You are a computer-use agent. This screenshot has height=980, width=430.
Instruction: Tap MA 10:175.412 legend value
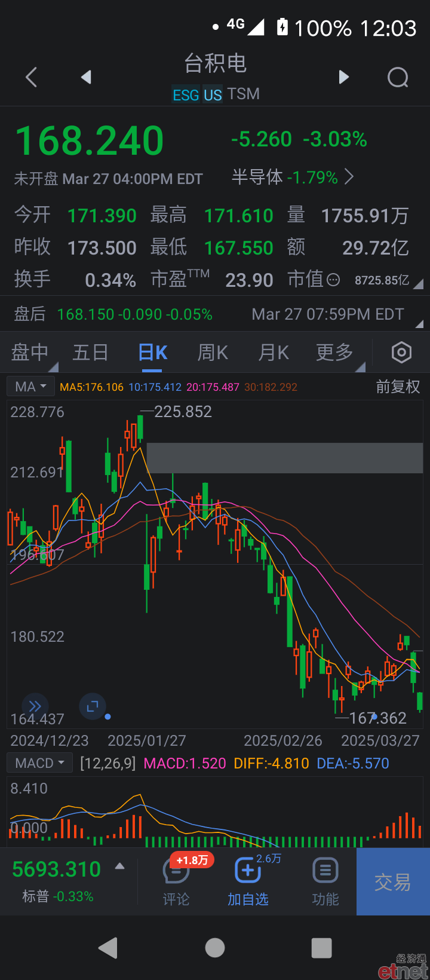(x=155, y=387)
